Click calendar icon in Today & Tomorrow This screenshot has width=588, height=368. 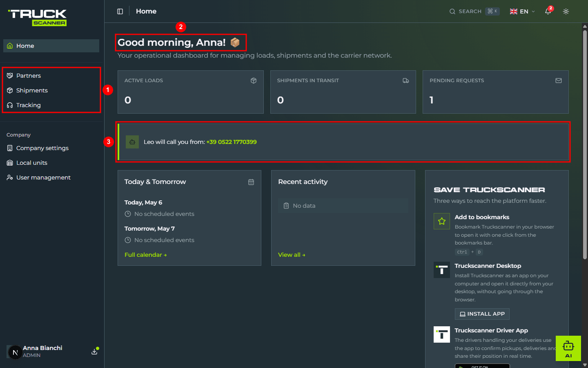coord(251,182)
